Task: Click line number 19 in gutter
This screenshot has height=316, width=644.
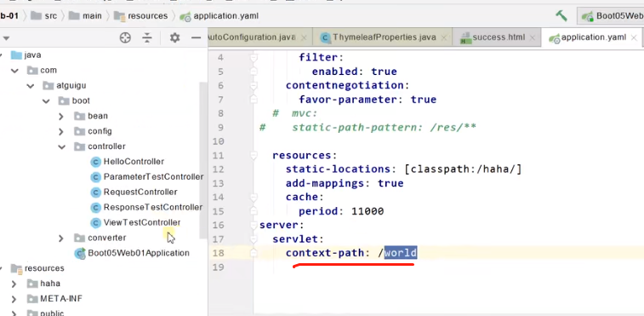Action: click(x=219, y=267)
